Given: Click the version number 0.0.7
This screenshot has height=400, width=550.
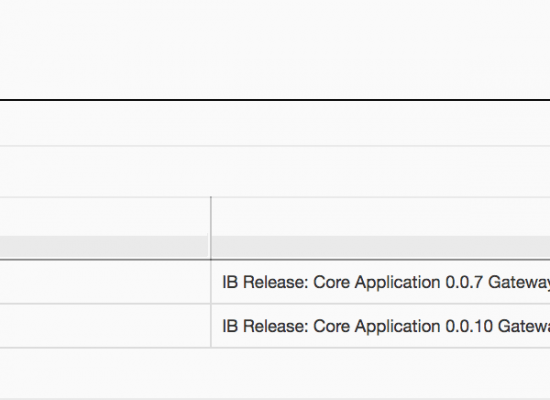Looking at the screenshot, I should 464,282.
